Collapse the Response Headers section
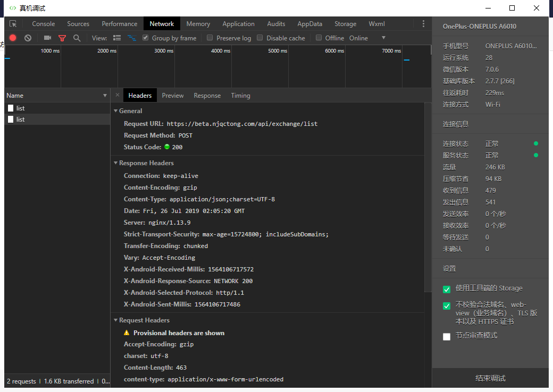Image resolution: width=553 pixels, height=392 pixels. coord(116,163)
